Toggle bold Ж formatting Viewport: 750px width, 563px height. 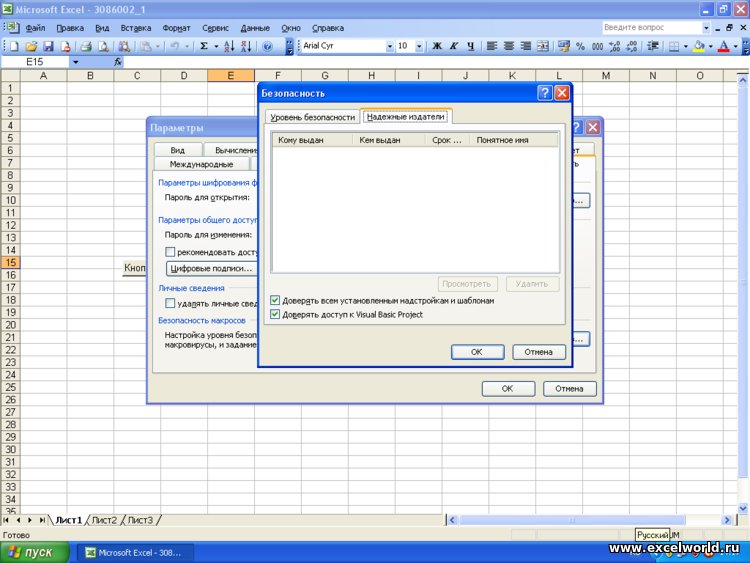pyautogui.click(x=437, y=46)
